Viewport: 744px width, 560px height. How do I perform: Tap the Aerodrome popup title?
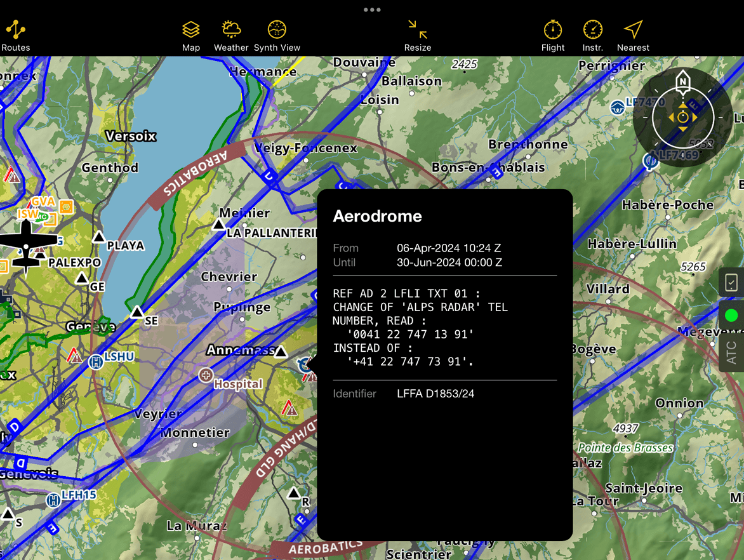[x=377, y=217]
